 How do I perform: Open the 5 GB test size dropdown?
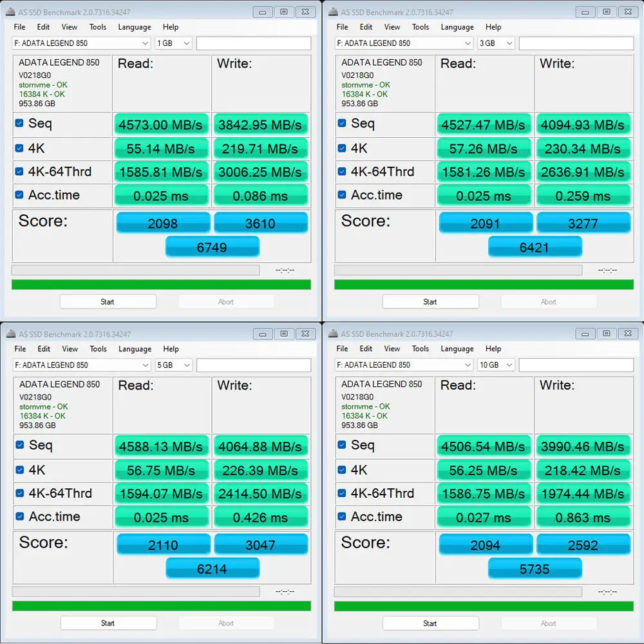(174, 365)
